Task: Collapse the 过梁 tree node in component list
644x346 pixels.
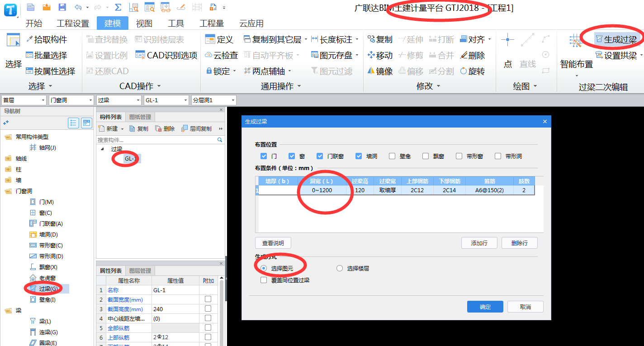Action: point(102,149)
